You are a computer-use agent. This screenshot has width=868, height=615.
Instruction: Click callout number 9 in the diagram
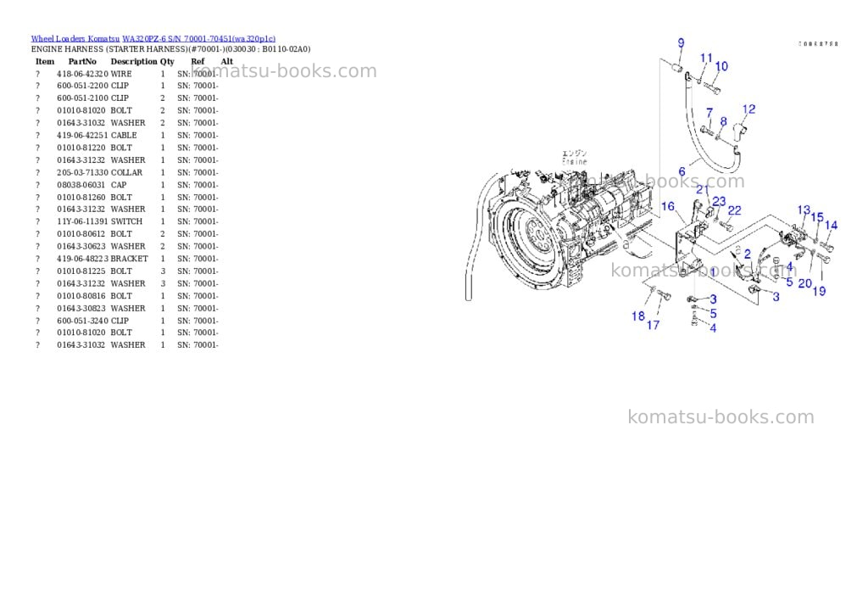click(681, 42)
